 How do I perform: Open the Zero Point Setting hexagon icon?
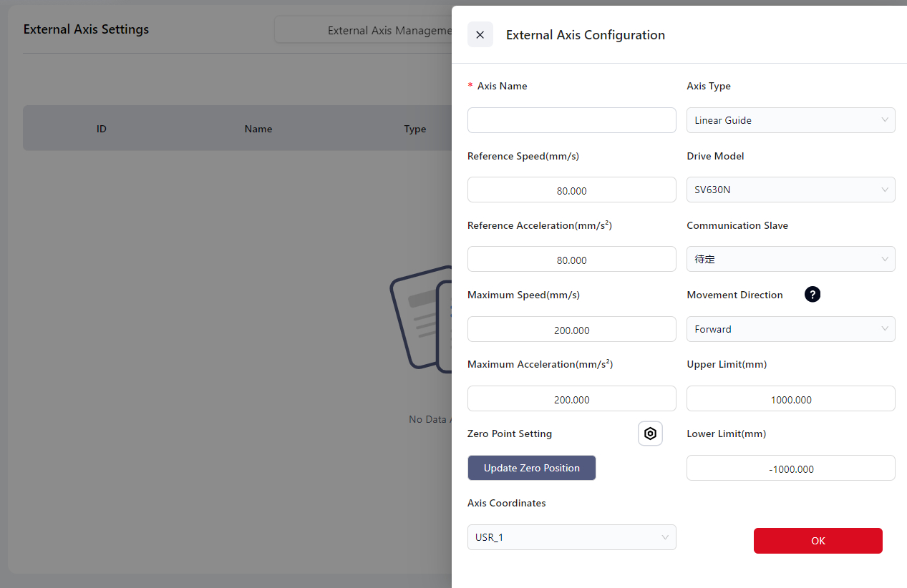click(650, 433)
